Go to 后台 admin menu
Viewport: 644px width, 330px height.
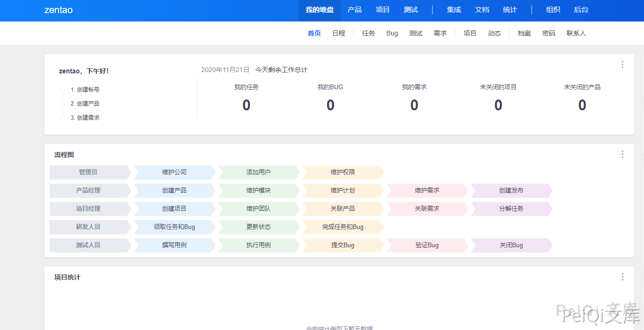coord(581,10)
